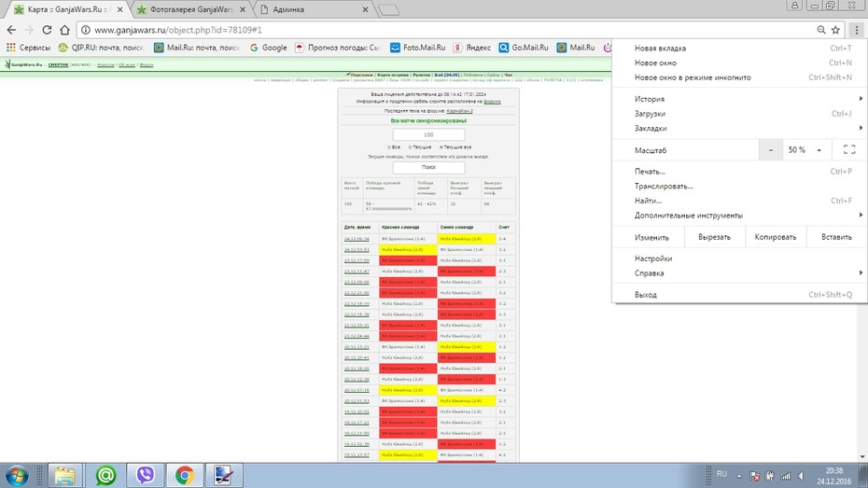Decrease zoom with the minus button
This screenshot has width=868, height=488.
click(771, 150)
